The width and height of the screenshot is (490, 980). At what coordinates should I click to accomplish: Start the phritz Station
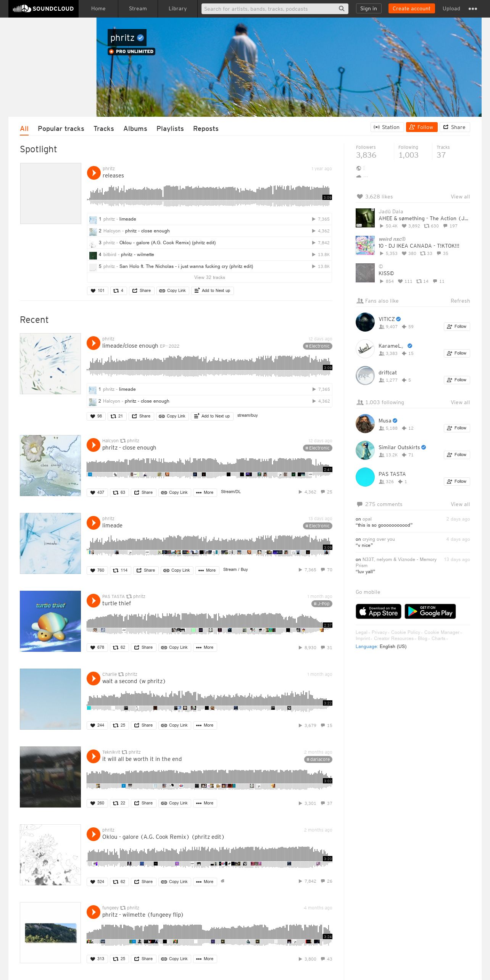[387, 127]
